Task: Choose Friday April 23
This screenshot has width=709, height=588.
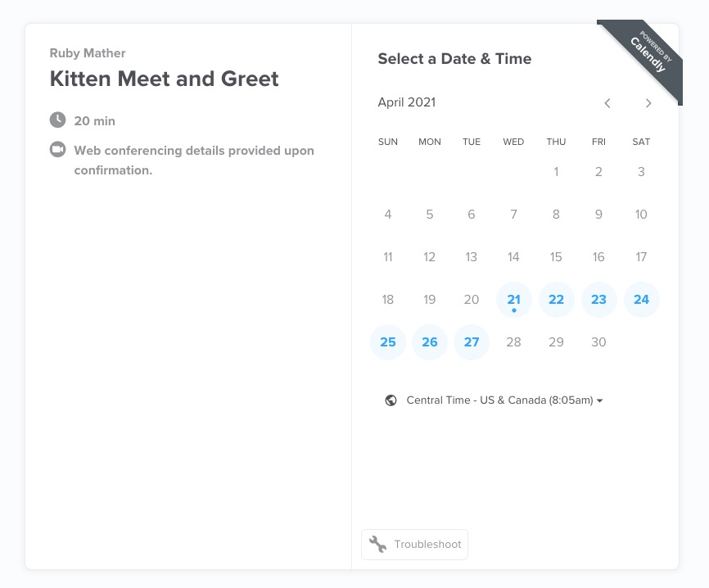Action: 598,300
